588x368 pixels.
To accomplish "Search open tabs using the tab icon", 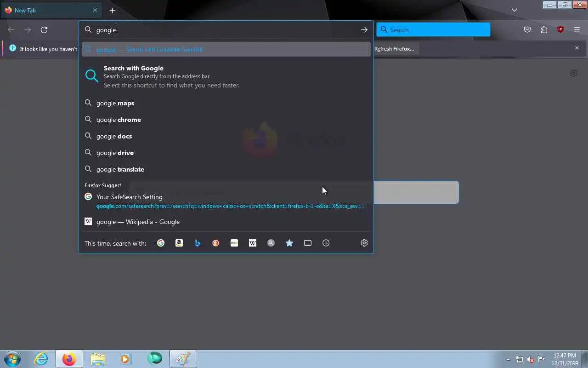I will point(308,243).
